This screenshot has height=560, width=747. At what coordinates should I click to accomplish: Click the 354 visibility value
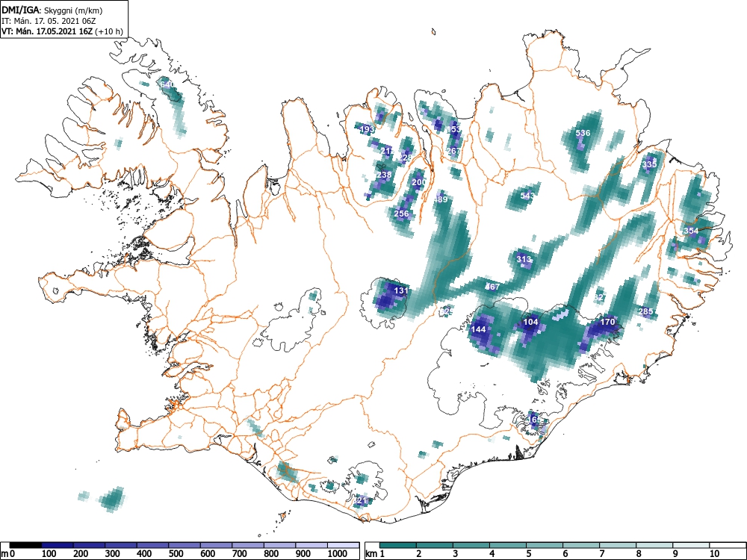[x=691, y=231]
